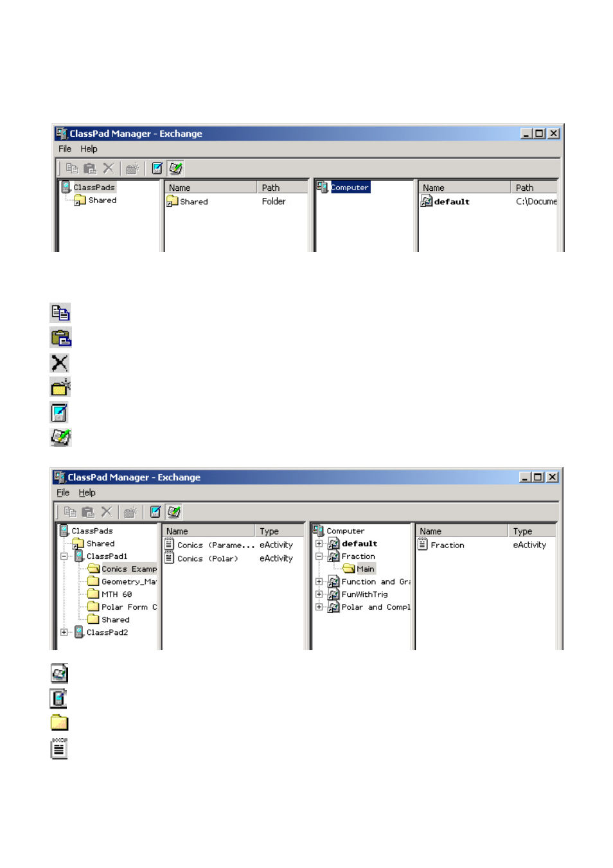Select the FunWithTrig image node
Screen dimensions: 613x868
pos(364,594)
